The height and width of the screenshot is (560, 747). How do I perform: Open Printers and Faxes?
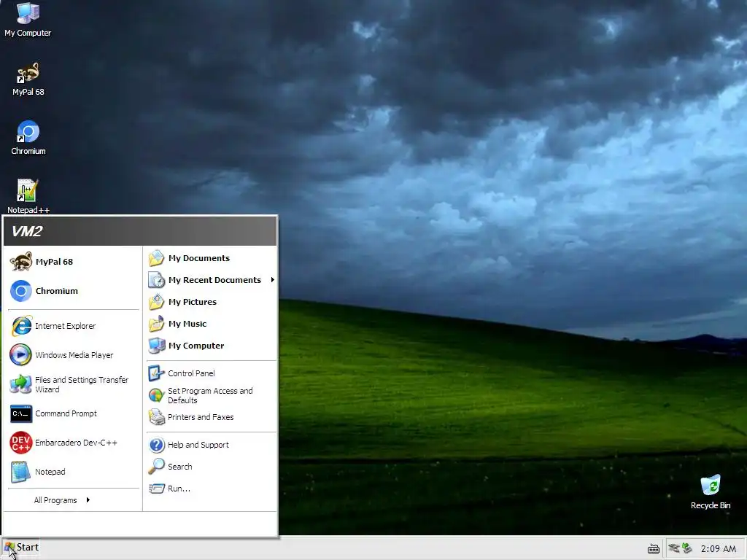click(211, 417)
